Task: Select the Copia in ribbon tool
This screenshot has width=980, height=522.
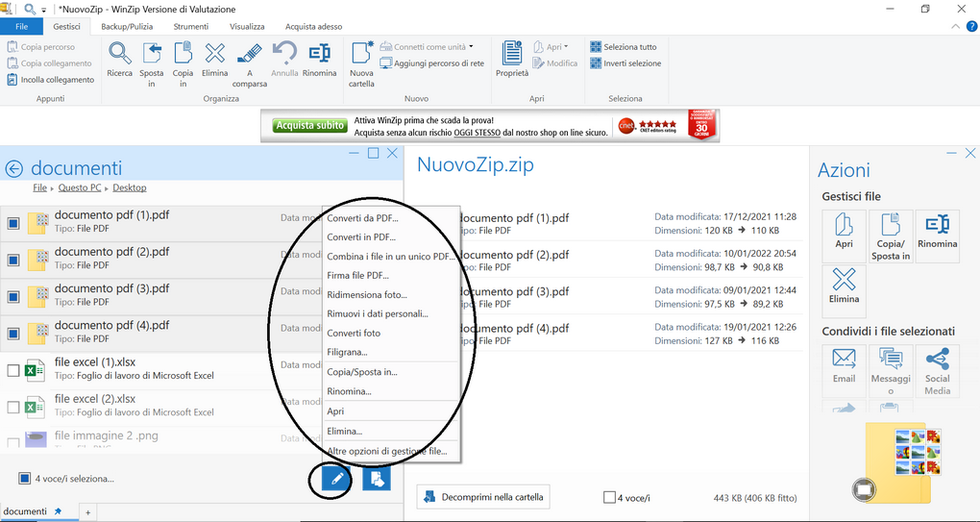Action: 184,63
